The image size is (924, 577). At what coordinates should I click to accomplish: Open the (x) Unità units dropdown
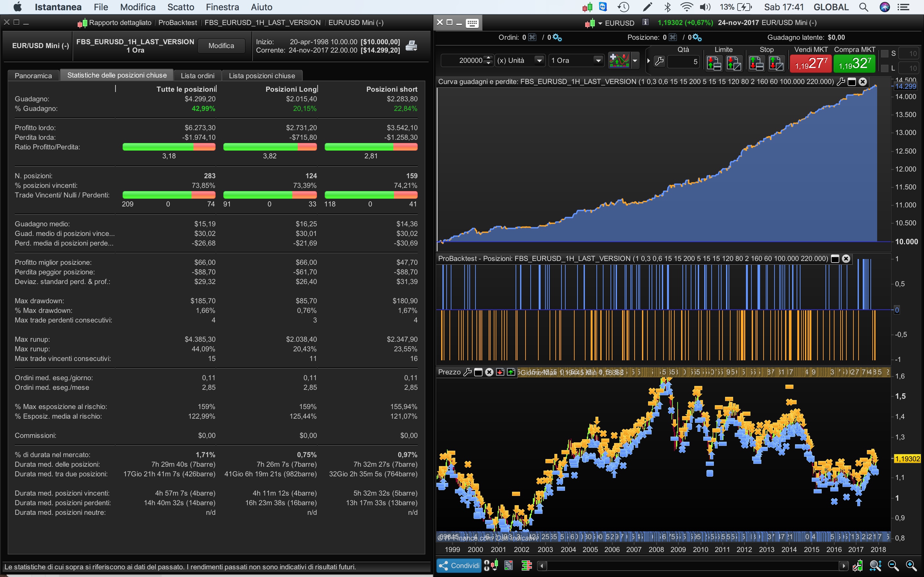[539, 61]
